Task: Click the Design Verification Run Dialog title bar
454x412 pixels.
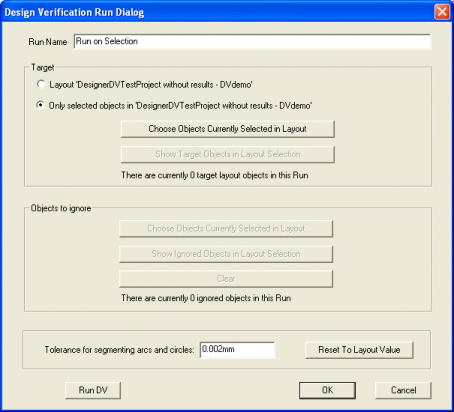Action: 217,12
